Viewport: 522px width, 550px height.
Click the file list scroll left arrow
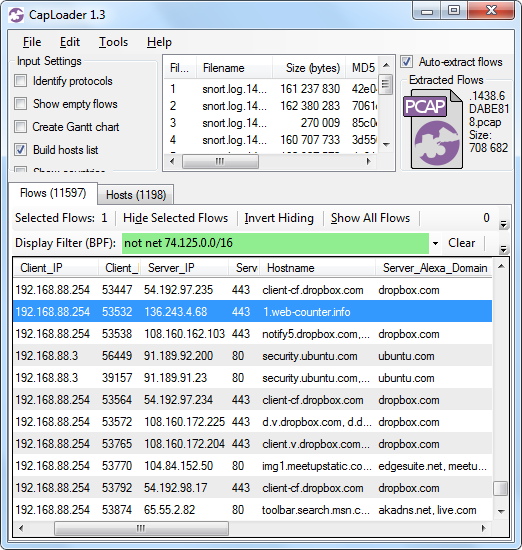point(172,161)
